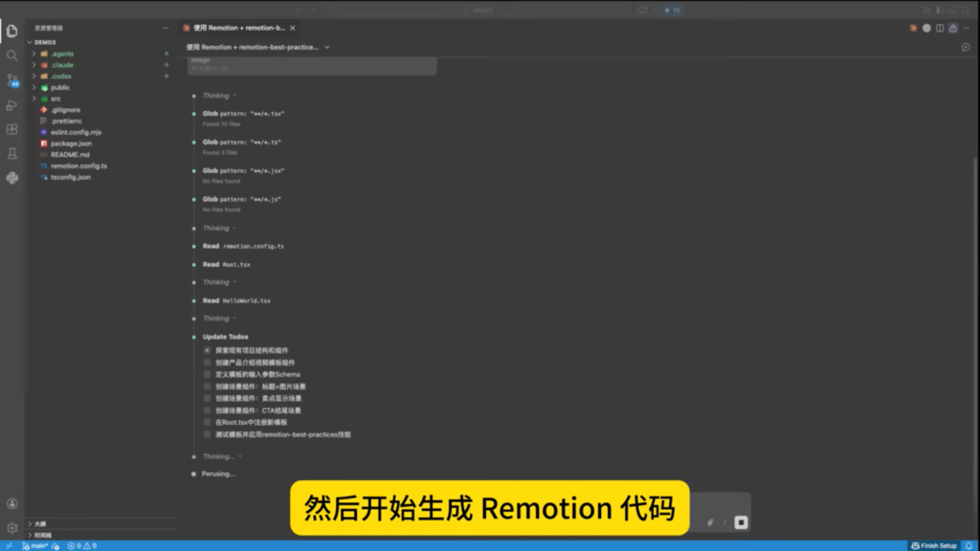Toggle the checkbox for CTA结尾场景 todo

[x=207, y=410]
